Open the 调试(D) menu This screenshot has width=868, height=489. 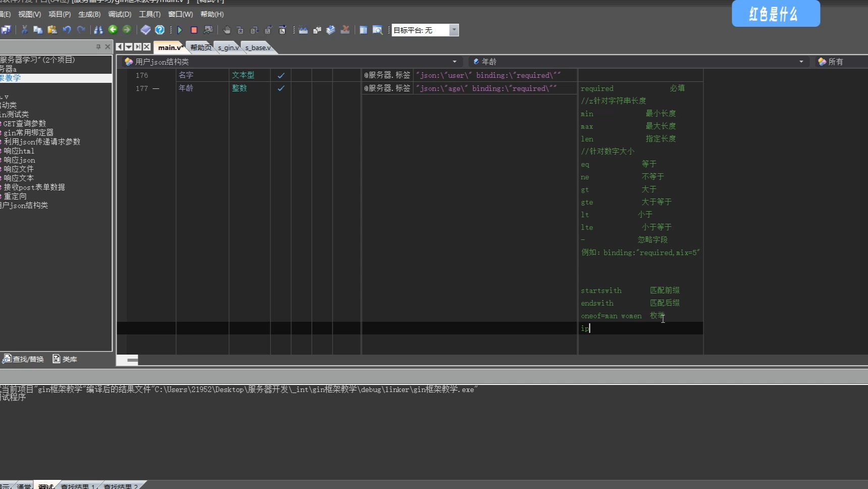(x=120, y=14)
